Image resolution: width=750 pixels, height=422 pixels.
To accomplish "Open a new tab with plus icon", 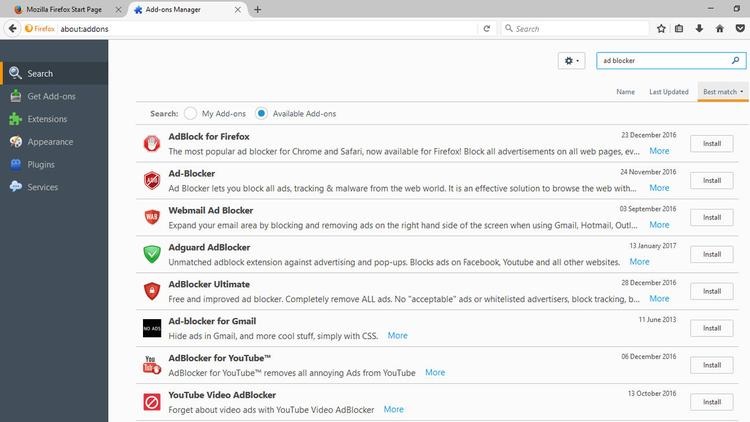I will pyautogui.click(x=257, y=9).
